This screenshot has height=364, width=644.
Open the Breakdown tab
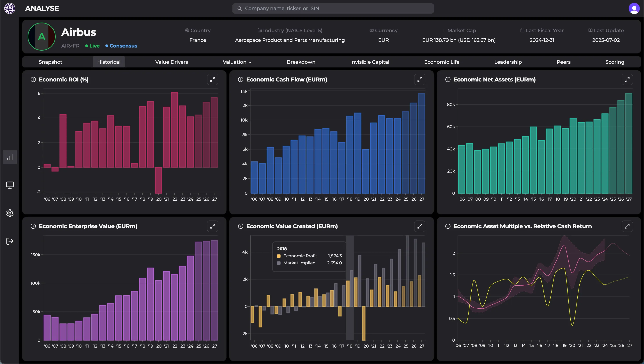pos(301,62)
